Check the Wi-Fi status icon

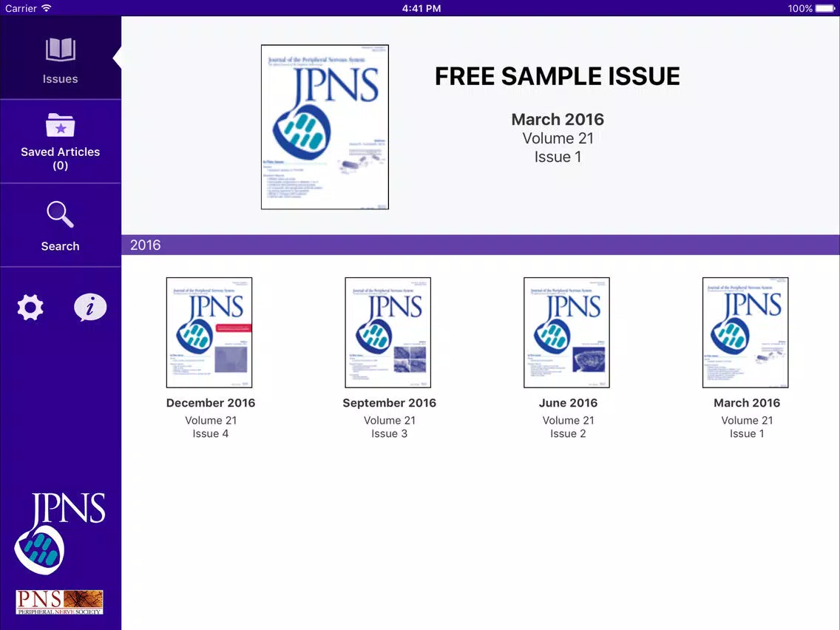pos(47,8)
